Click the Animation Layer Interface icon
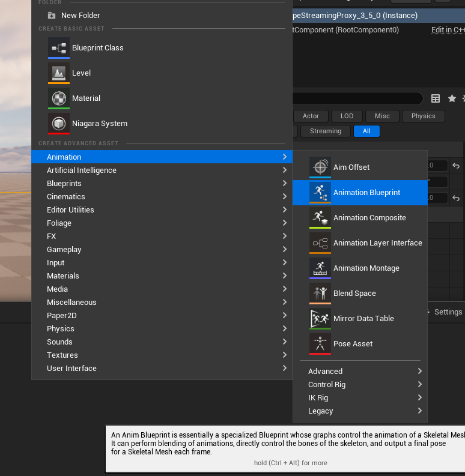 (x=320, y=243)
